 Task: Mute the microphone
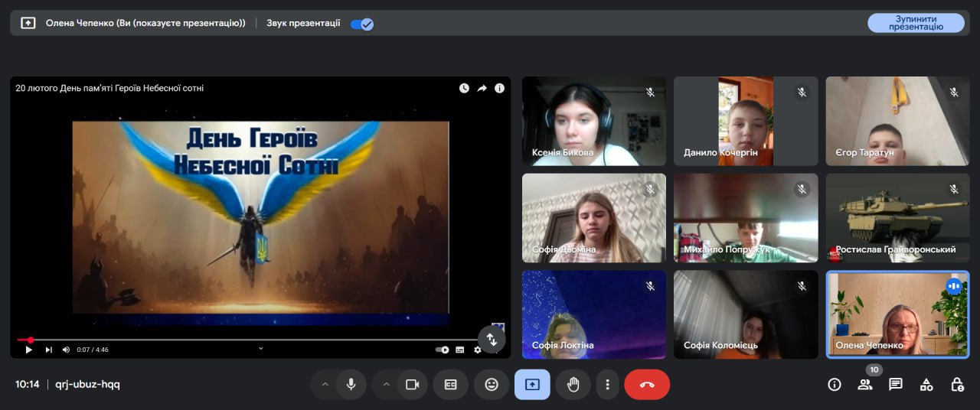[351, 385]
